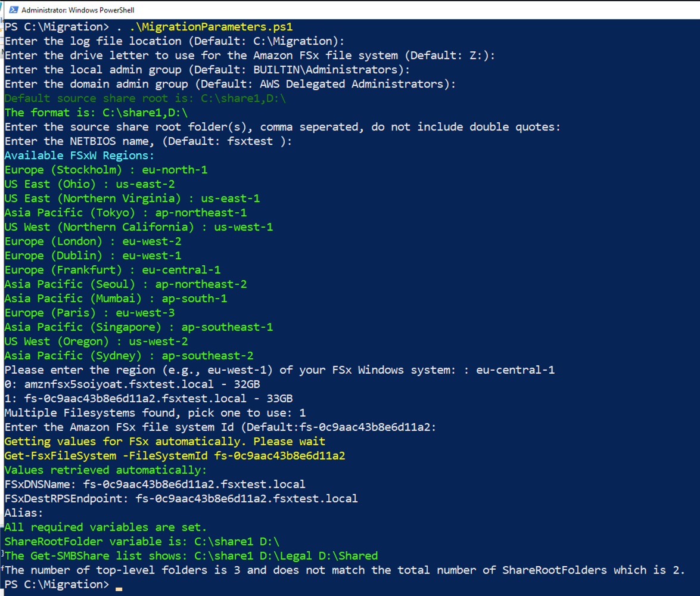The height and width of the screenshot is (596, 700).
Task: Click the "Available FSxW Regions:" heading
Action: [x=79, y=156]
